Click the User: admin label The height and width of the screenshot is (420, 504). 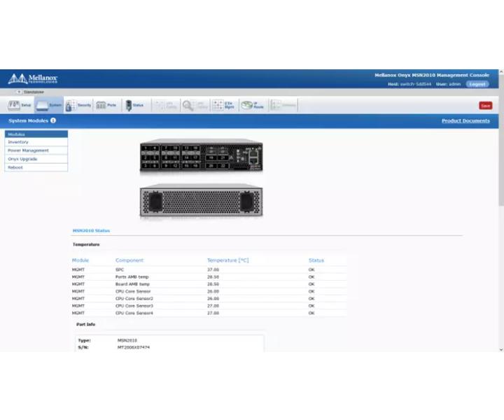[449, 84]
